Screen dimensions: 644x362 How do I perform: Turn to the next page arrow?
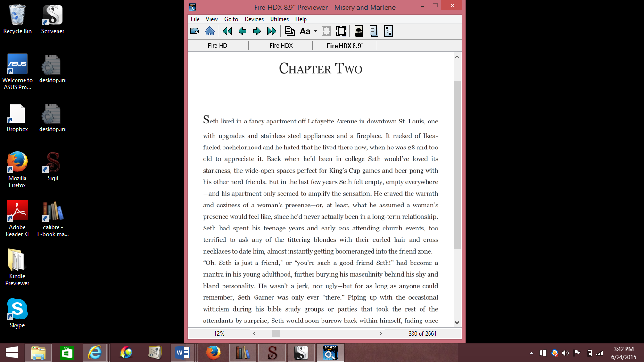[256, 31]
